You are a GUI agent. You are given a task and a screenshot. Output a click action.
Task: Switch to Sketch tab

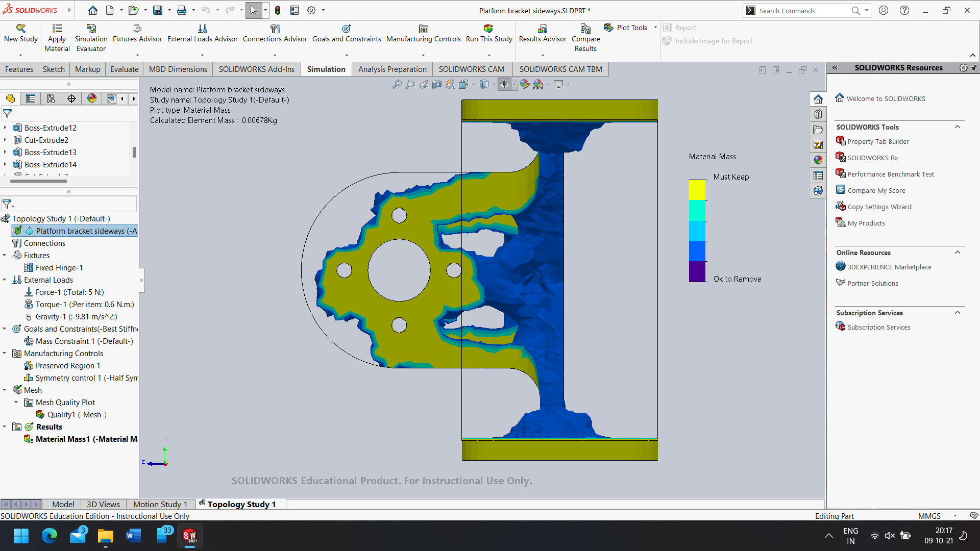tap(54, 69)
